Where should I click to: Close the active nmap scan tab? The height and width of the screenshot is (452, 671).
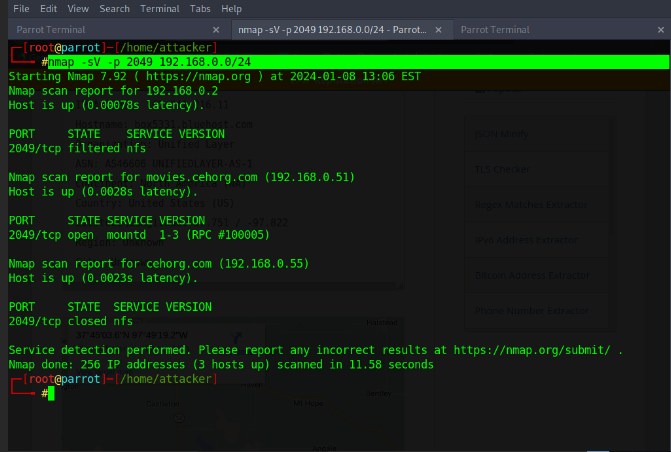coord(440,30)
